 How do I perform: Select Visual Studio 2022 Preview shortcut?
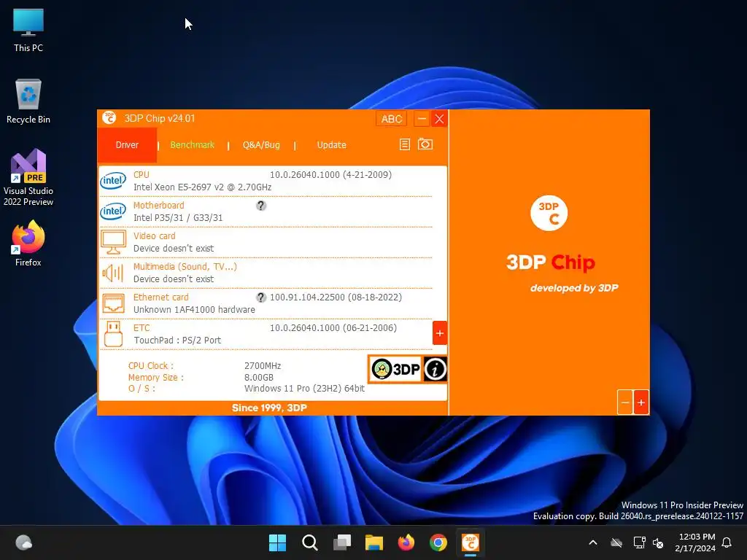point(28,177)
